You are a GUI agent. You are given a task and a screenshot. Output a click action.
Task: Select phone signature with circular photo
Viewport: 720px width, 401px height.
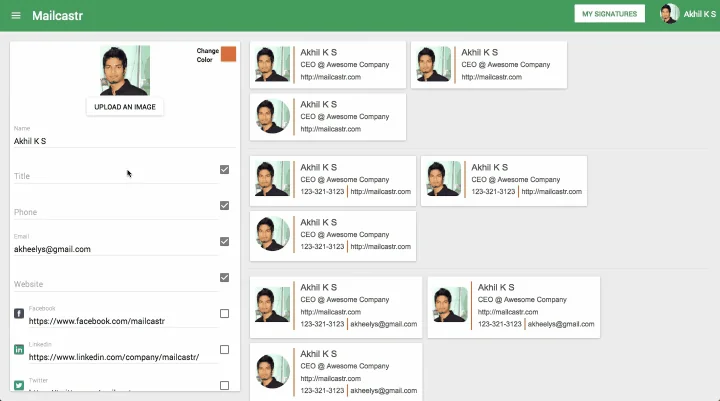point(333,236)
